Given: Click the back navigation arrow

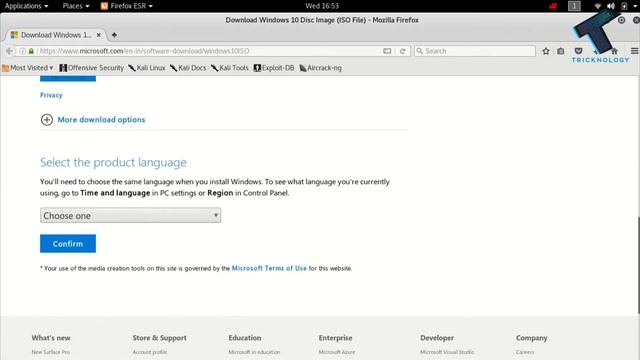Looking at the screenshot, I should point(9,51).
